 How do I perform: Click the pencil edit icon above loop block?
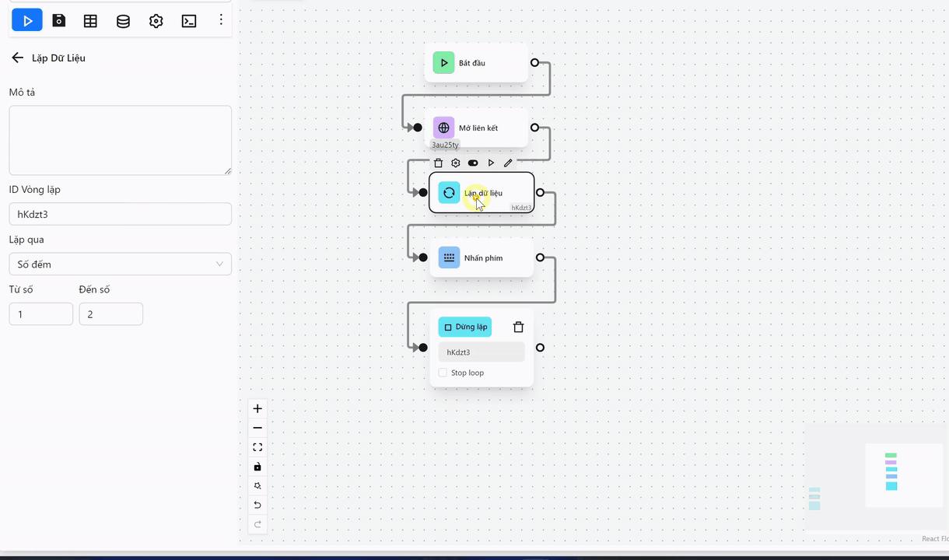point(508,163)
